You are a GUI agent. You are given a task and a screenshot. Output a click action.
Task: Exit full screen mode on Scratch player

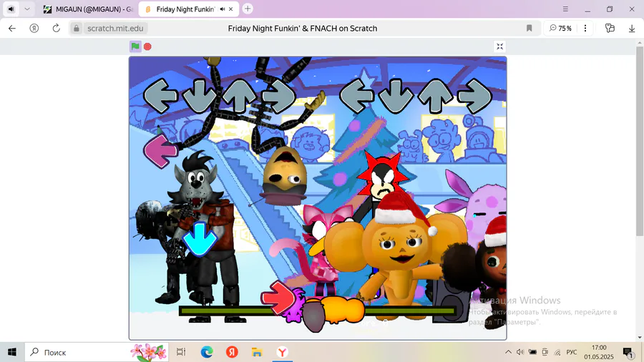pyautogui.click(x=499, y=47)
